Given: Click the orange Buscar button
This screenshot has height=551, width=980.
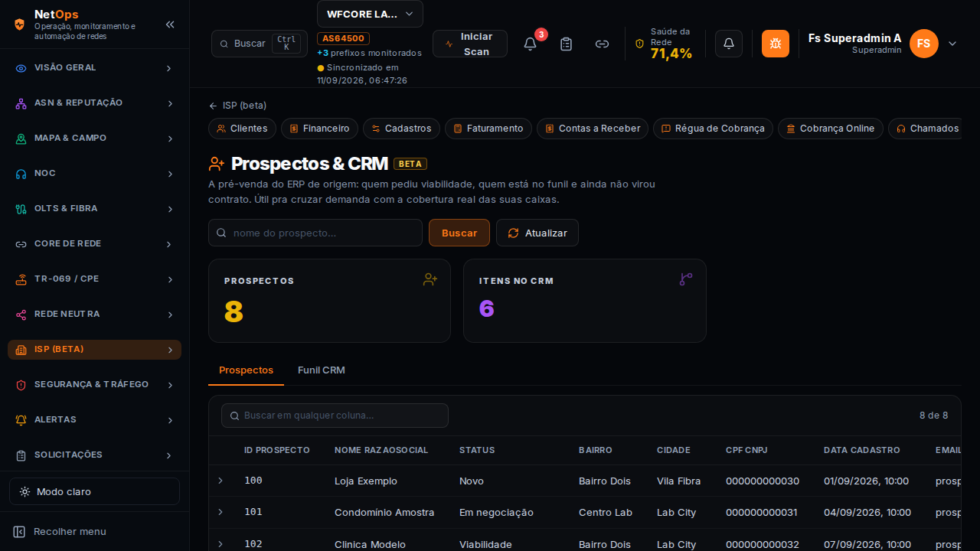Looking at the screenshot, I should (x=459, y=233).
